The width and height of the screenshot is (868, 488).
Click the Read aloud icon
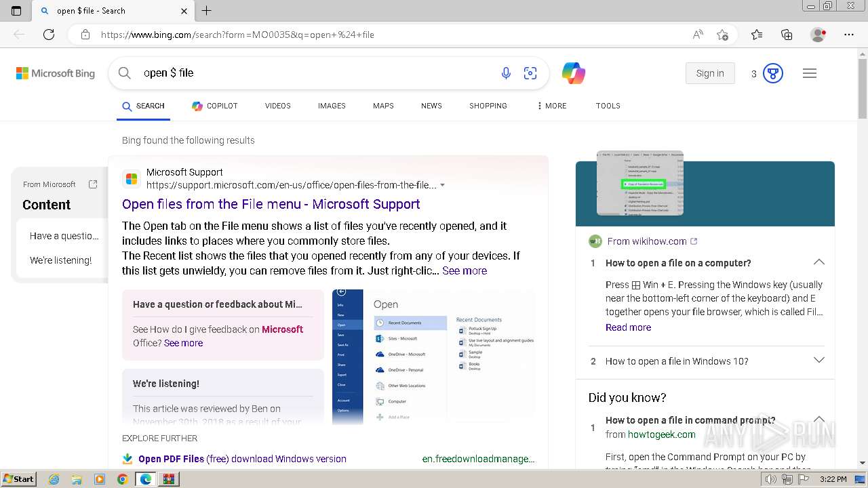click(x=698, y=35)
